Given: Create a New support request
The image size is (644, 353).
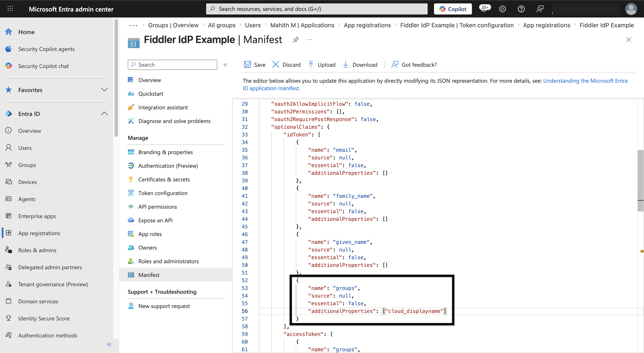Looking at the screenshot, I should click(x=164, y=306).
